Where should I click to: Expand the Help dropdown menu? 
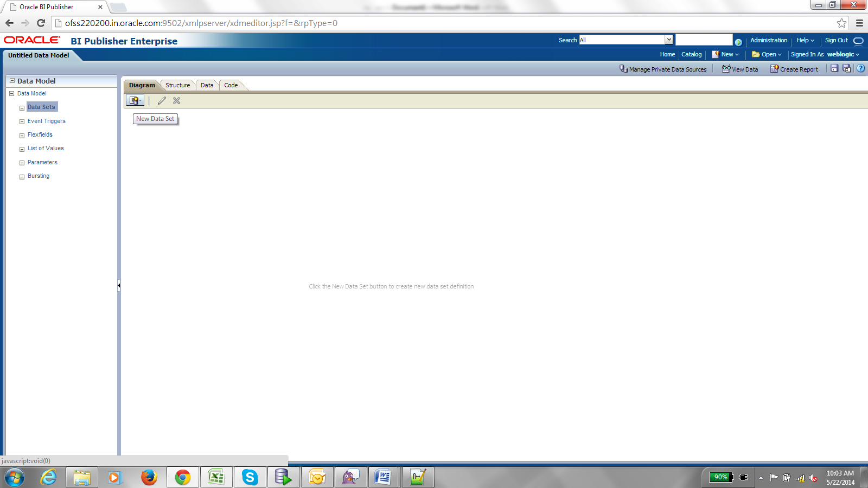tap(805, 40)
